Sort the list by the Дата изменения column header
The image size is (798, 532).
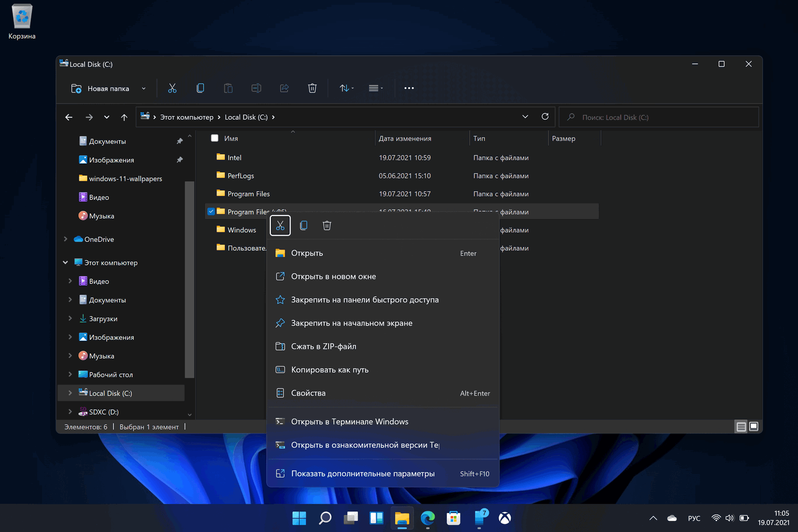pyautogui.click(x=405, y=138)
